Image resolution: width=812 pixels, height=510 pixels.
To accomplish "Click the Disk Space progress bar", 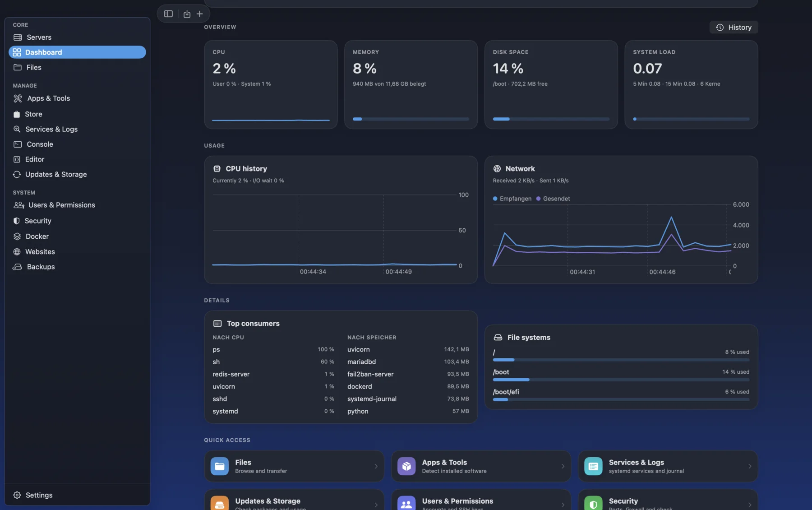I will (x=551, y=119).
